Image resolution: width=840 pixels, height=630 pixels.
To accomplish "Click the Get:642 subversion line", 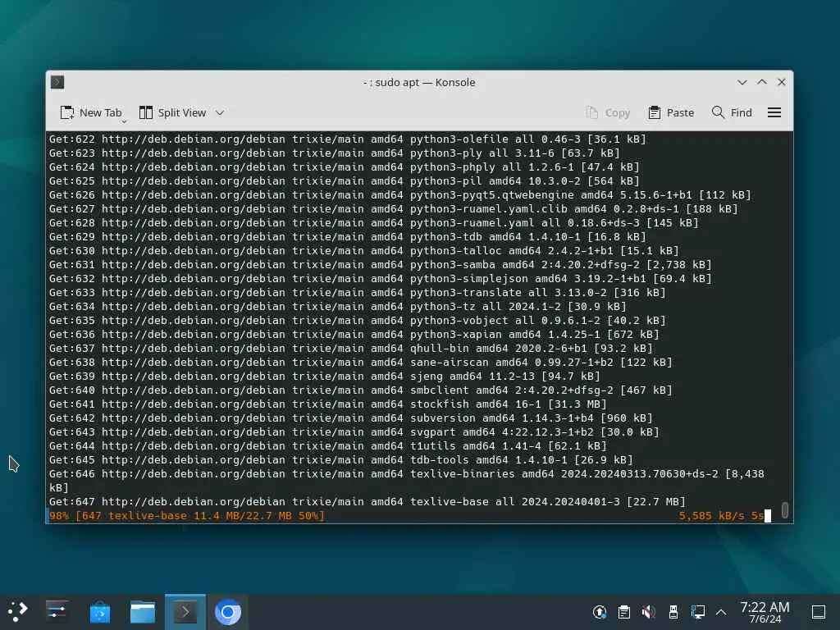I will click(351, 418).
